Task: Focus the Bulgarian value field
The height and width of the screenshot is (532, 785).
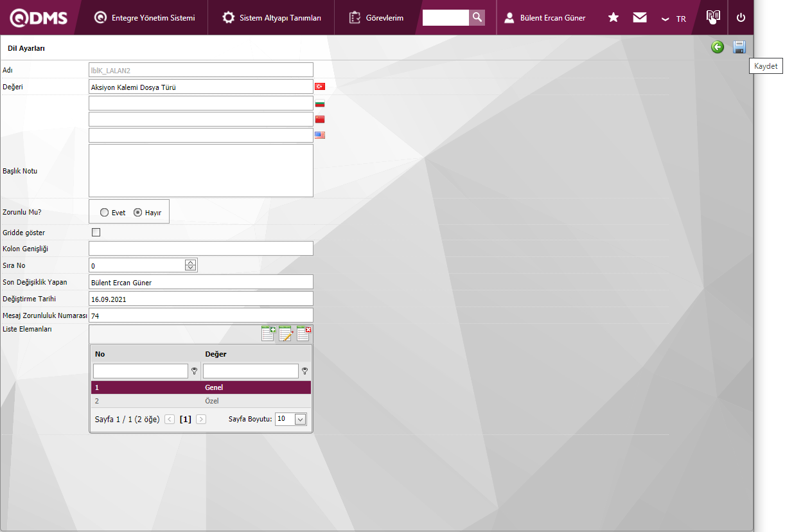Action: pyautogui.click(x=201, y=103)
